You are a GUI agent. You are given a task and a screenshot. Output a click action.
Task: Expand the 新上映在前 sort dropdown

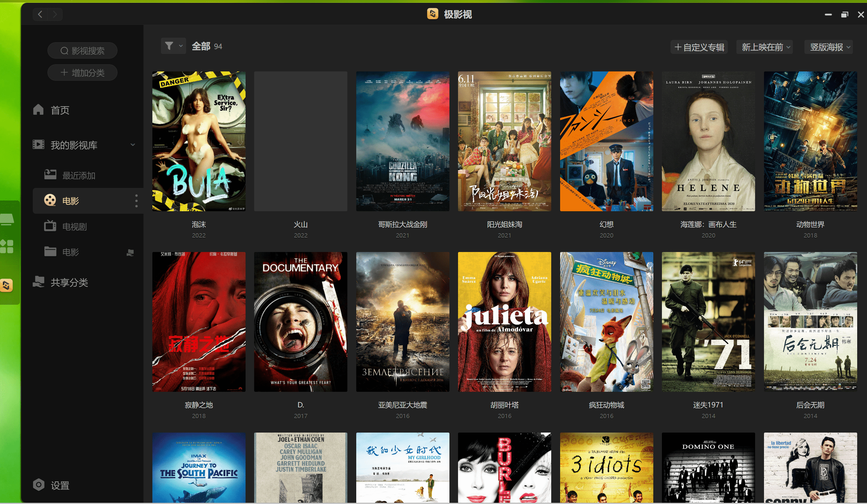point(766,47)
